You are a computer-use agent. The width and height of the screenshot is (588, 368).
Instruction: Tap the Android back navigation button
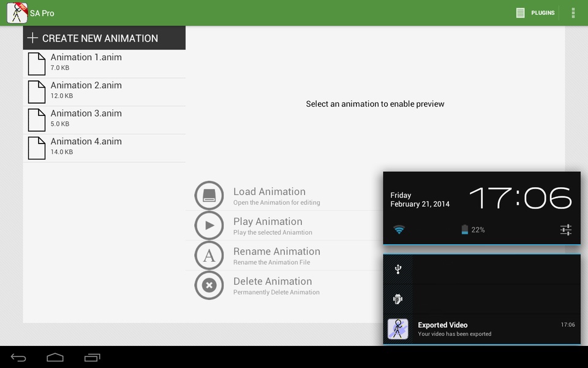coord(18,358)
